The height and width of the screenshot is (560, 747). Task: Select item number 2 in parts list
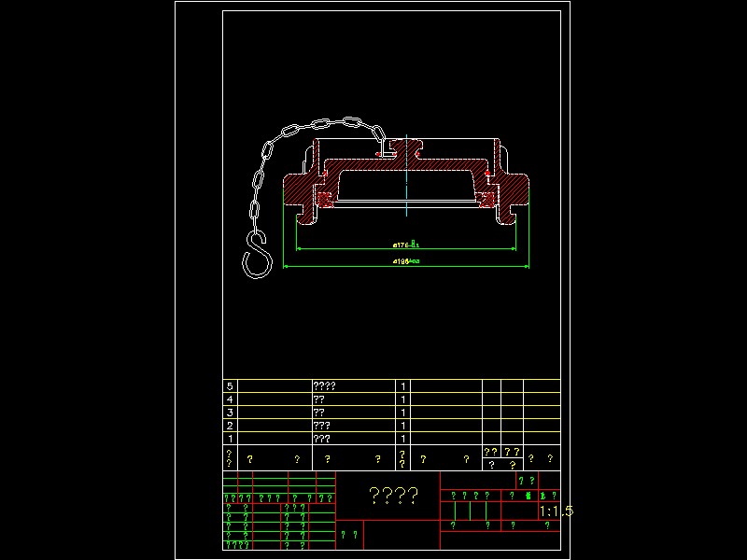pos(230,426)
